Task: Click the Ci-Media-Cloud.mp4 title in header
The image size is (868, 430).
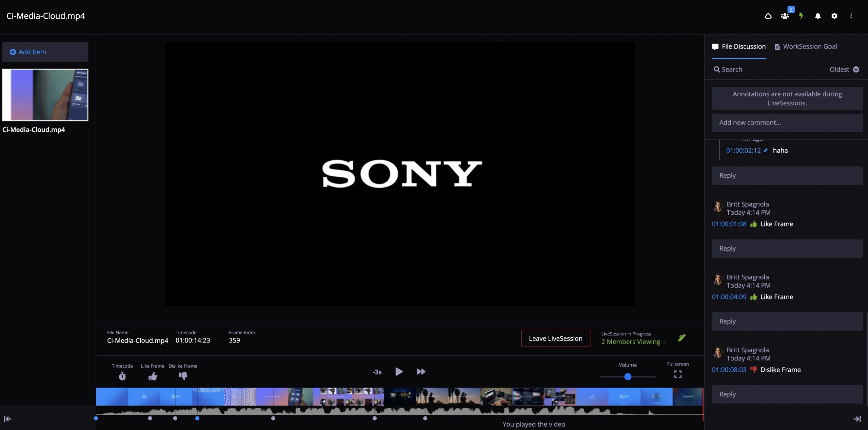Action: tap(46, 16)
